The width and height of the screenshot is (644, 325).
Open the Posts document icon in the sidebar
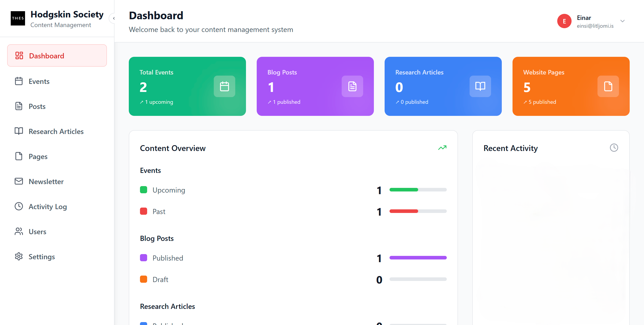pos(19,106)
